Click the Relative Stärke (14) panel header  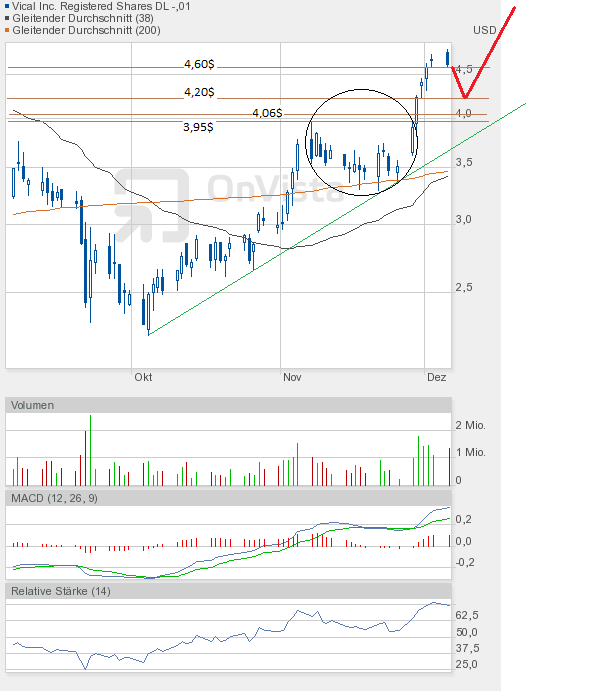(61, 591)
